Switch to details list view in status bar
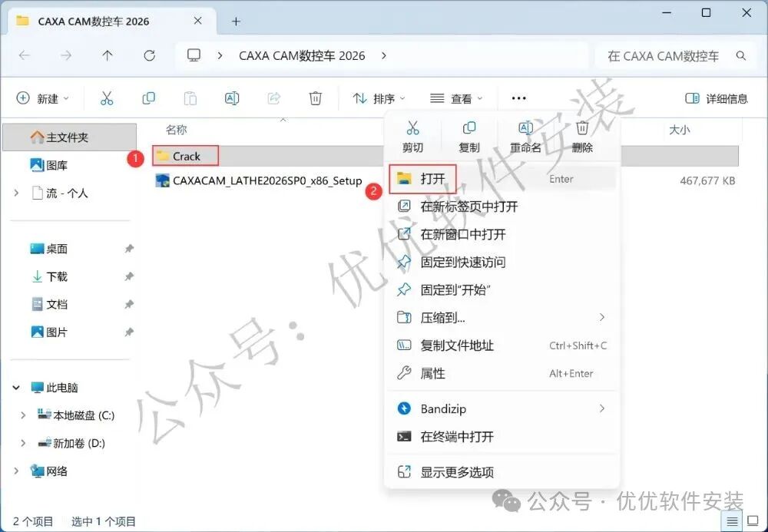The width and height of the screenshot is (768, 532). tap(732, 522)
